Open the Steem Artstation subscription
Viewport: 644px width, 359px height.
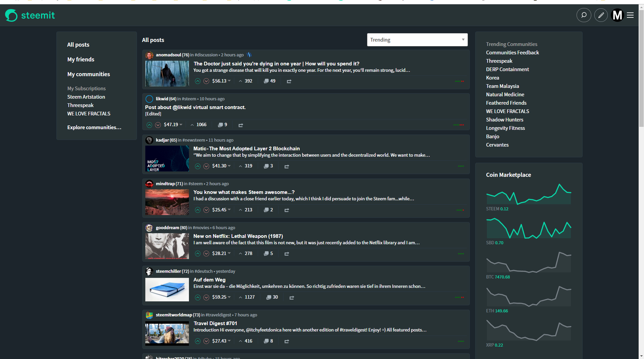point(86,97)
